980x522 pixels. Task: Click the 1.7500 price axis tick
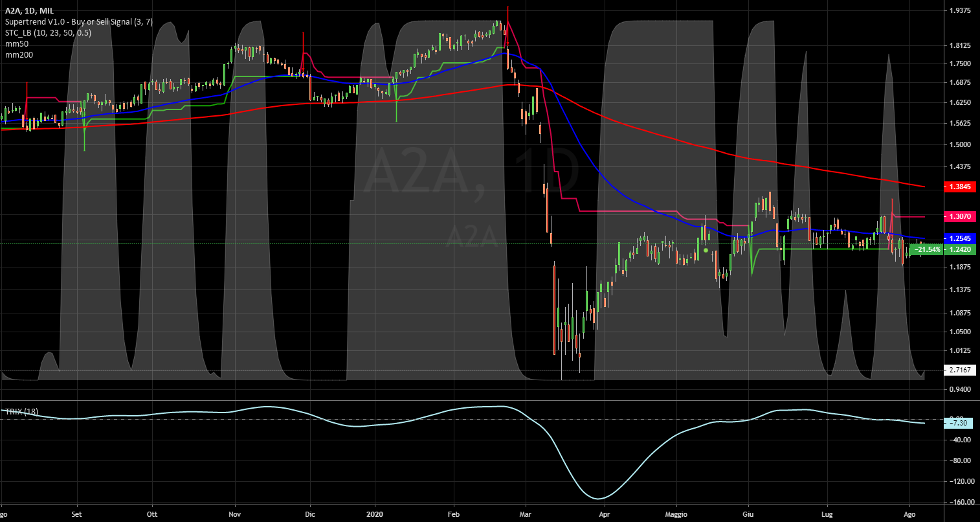[959, 63]
